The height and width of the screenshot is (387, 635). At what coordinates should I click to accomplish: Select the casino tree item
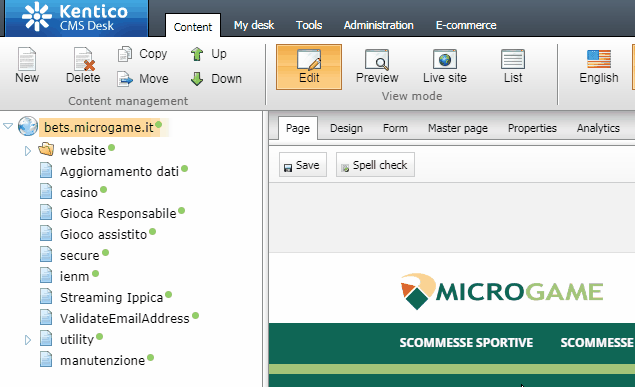click(x=79, y=192)
